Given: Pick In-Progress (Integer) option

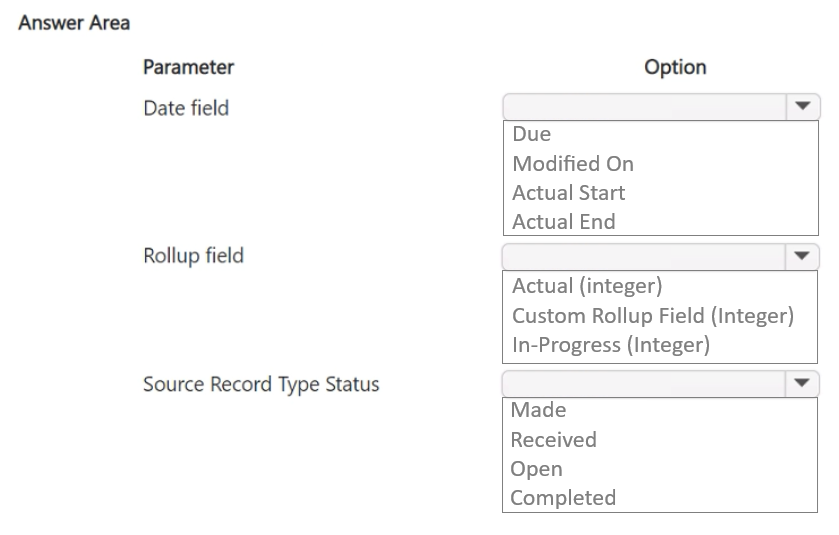Looking at the screenshot, I should coord(610,344).
